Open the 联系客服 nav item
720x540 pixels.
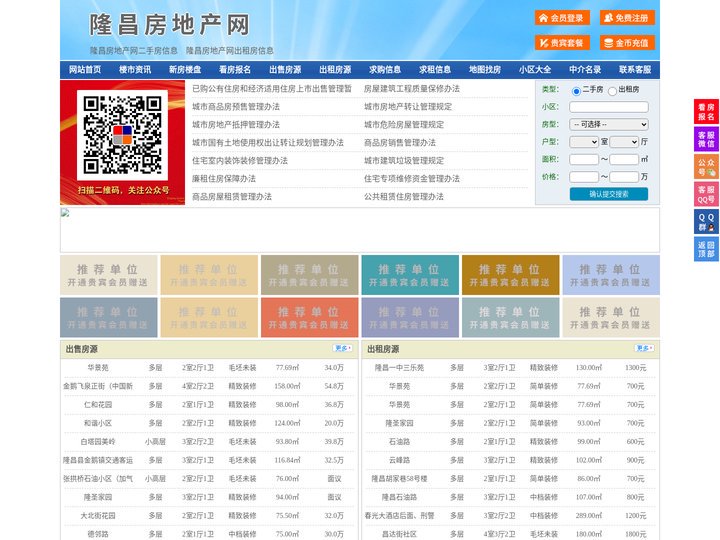click(635, 70)
